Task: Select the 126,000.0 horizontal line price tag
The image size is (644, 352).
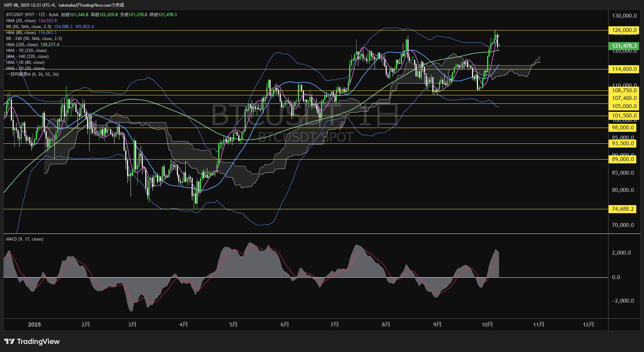Action: pos(624,30)
